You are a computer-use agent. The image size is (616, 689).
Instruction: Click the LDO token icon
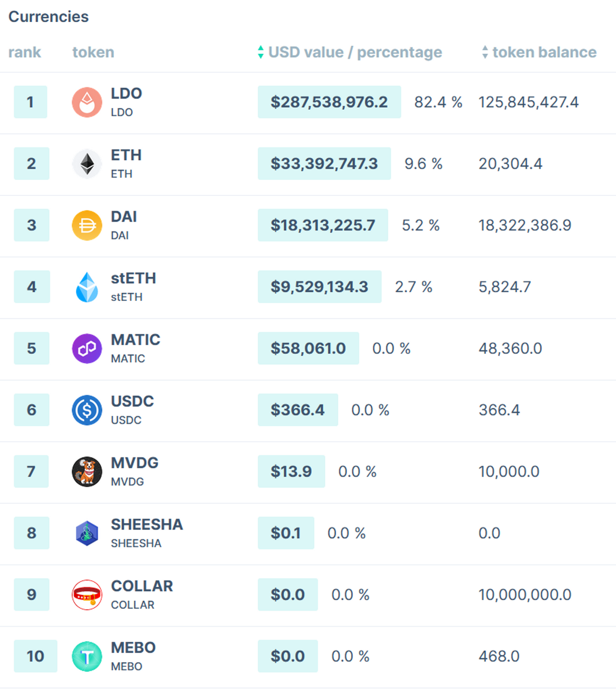(x=87, y=102)
